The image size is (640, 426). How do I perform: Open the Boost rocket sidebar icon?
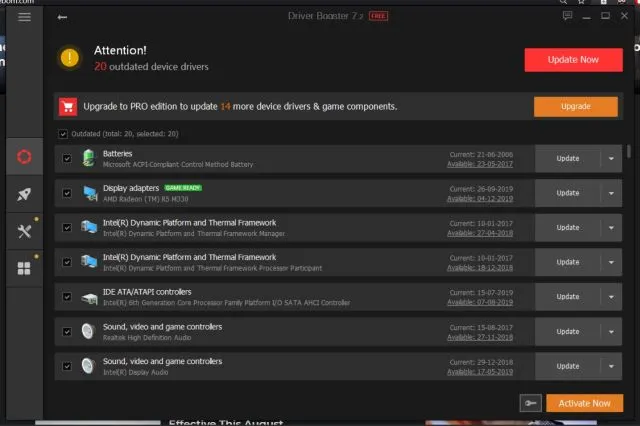coord(24,194)
